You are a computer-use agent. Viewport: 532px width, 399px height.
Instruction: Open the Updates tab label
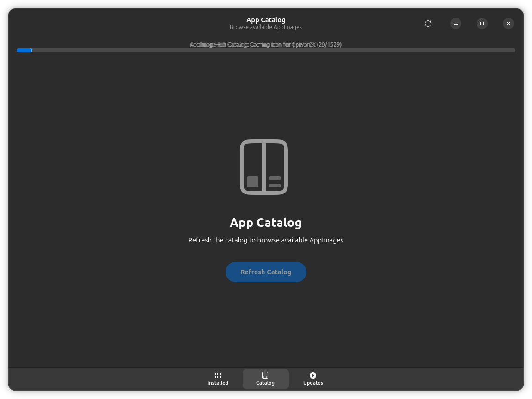[x=313, y=383]
